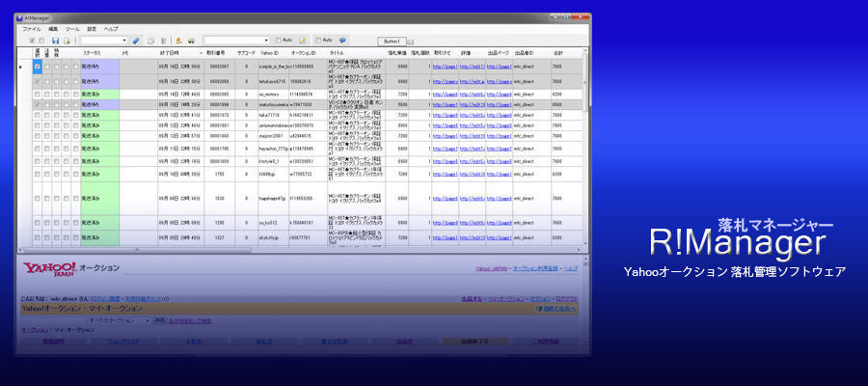Switch to the 出品終了分 tab
868x386 pixels.
click(475, 342)
